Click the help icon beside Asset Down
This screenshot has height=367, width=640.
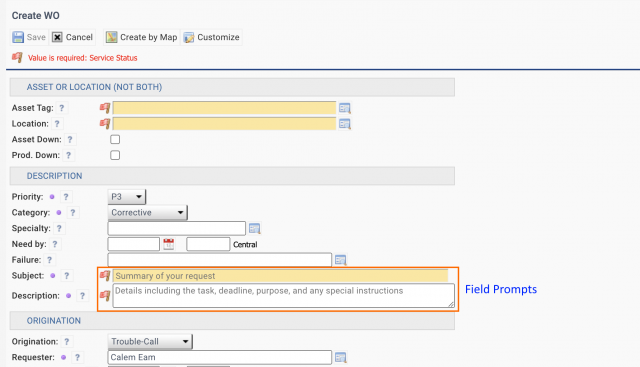70,140
